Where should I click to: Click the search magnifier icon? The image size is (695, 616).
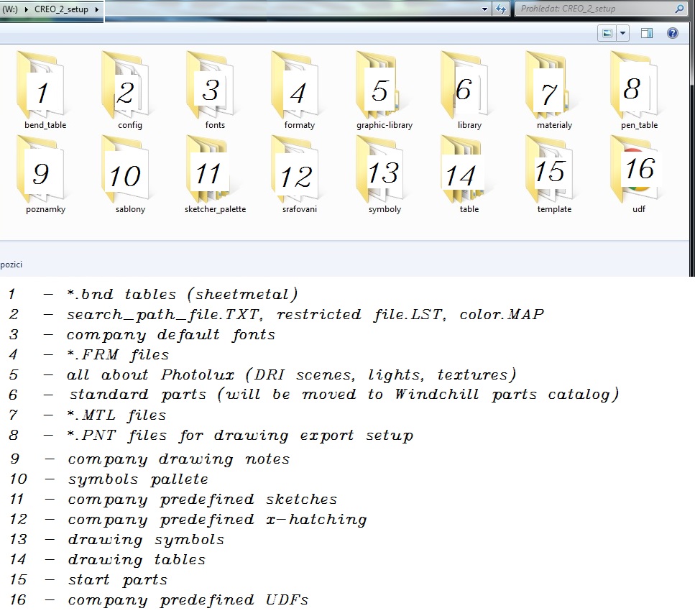coord(679,9)
